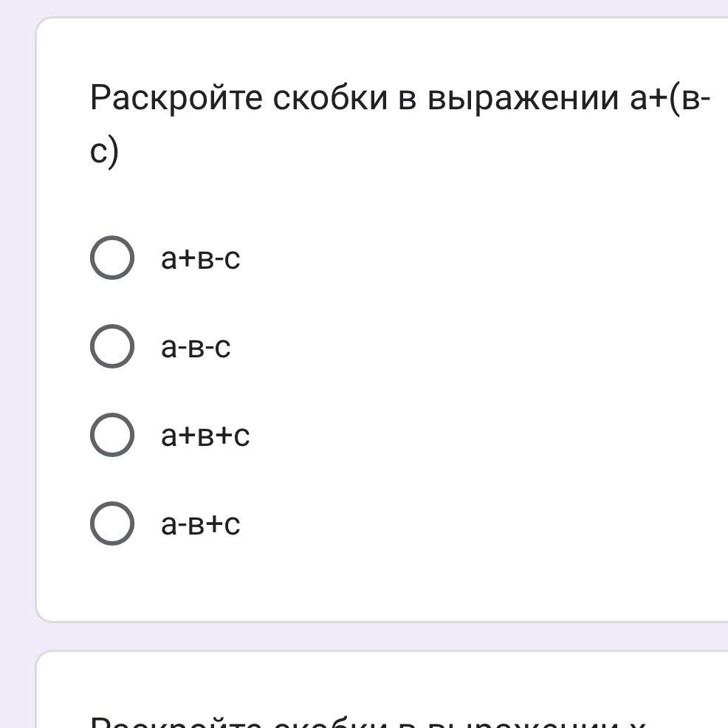
Task: Click the answer label text а+в-с
Action: (x=201, y=259)
